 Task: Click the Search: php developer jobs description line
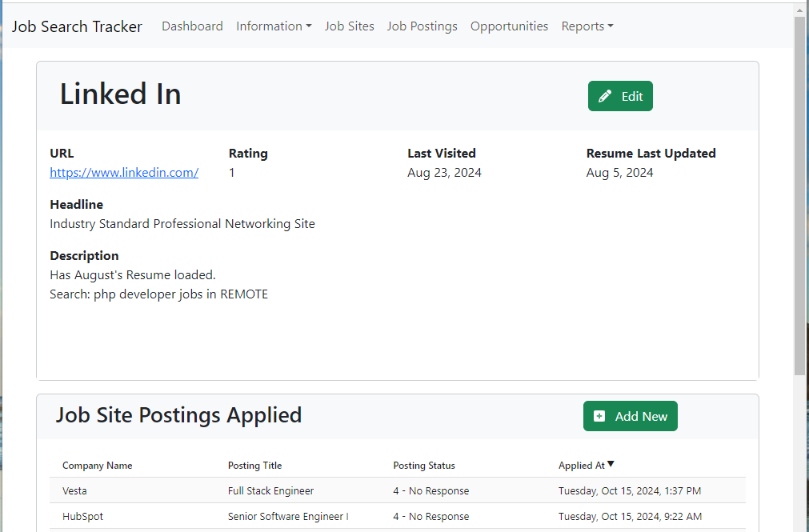coord(159,294)
